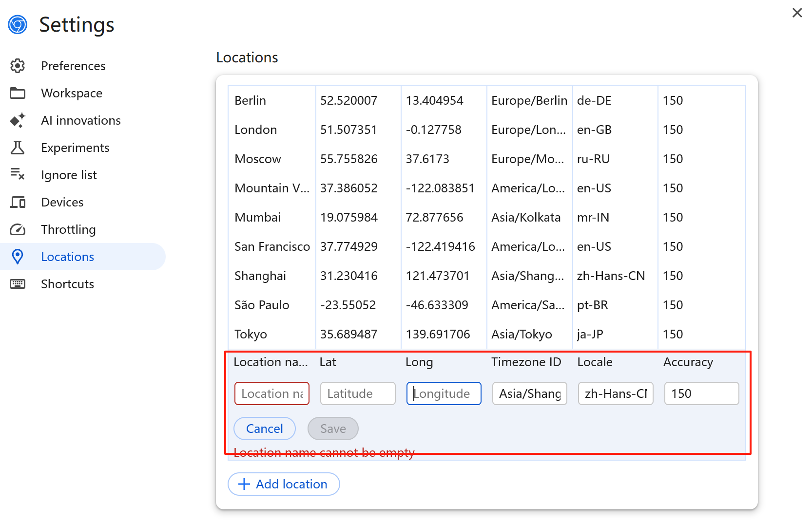812x523 pixels.
Task: Select the Ignore list icon
Action: point(18,175)
